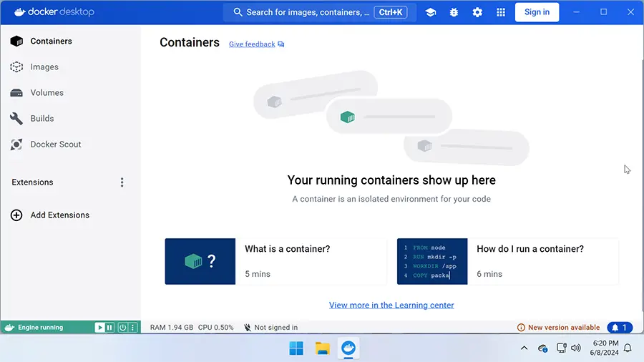Click the Engine running status label
644x362 pixels.
41,328
